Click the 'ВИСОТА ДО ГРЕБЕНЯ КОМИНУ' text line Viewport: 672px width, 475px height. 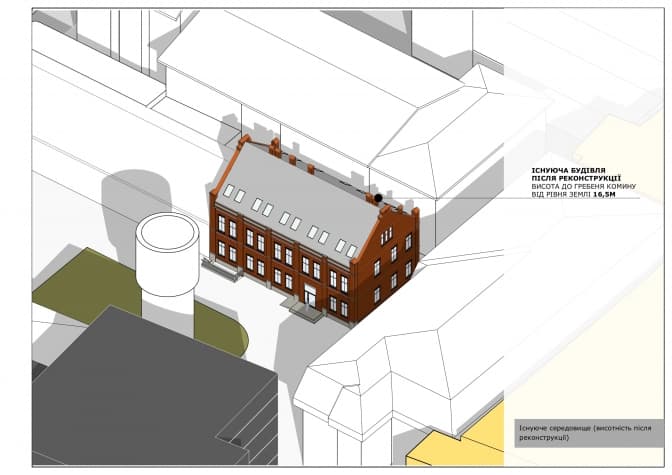[x=580, y=187]
